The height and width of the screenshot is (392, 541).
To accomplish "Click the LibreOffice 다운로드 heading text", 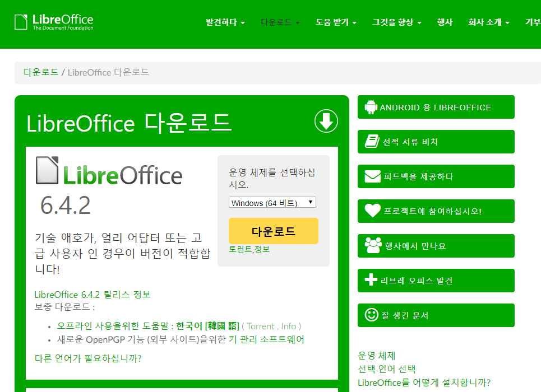I will click(129, 123).
